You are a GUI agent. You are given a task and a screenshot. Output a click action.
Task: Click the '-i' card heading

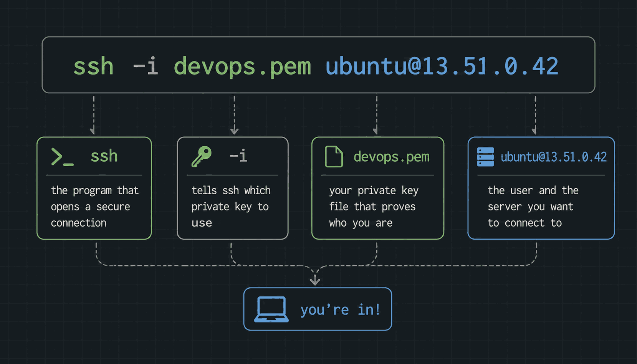(238, 156)
